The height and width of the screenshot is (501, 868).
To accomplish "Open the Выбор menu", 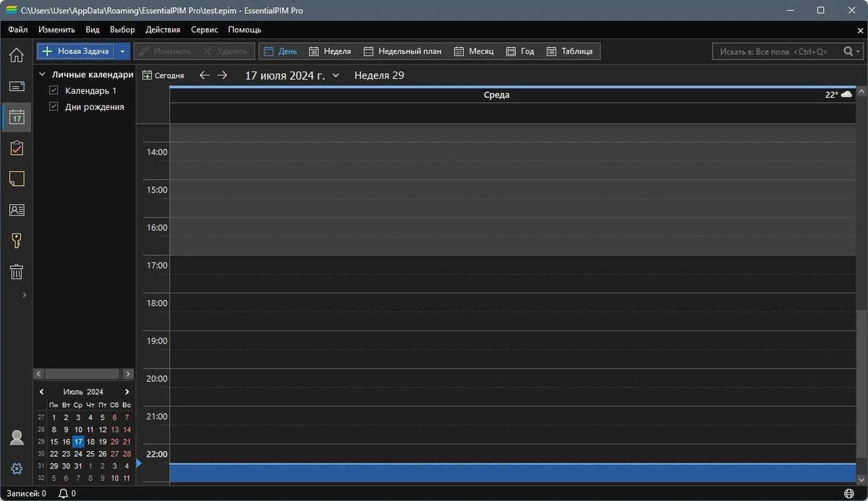I will point(122,30).
